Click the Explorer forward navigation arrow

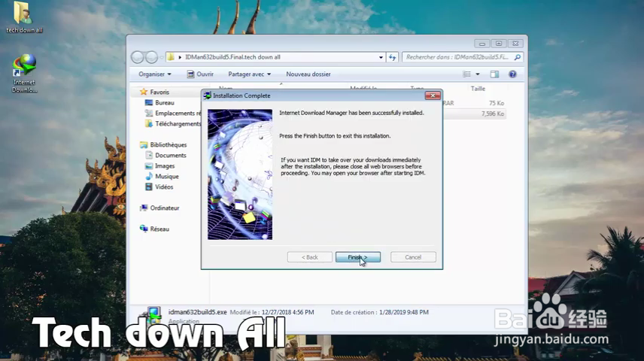coord(151,57)
